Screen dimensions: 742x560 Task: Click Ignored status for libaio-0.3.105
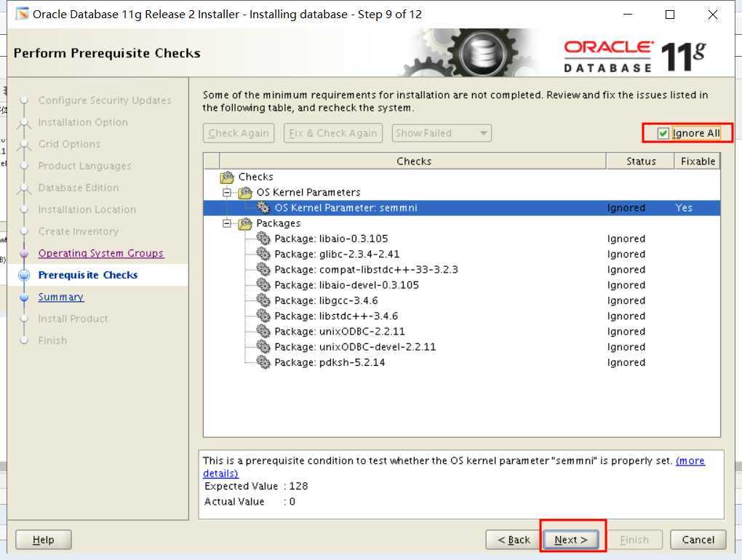pos(626,239)
